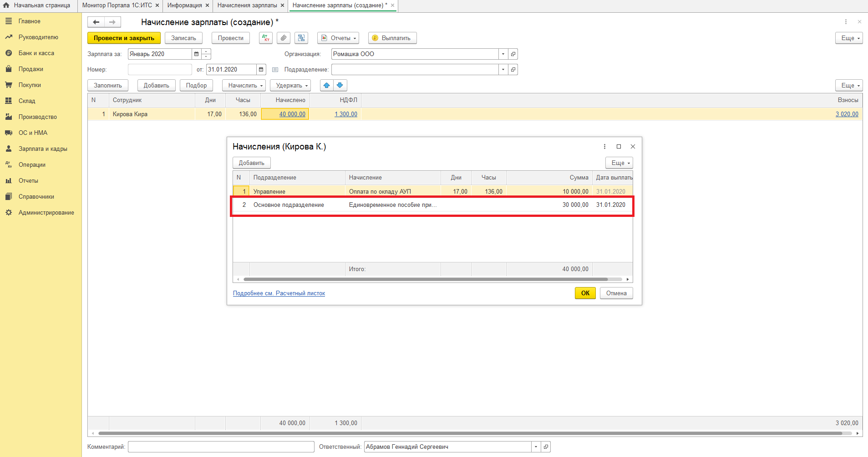Image resolution: width=868 pixels, height=457 pixels.
Task: Expand the Начислить dropdown menu
Action: coord(245,86)
